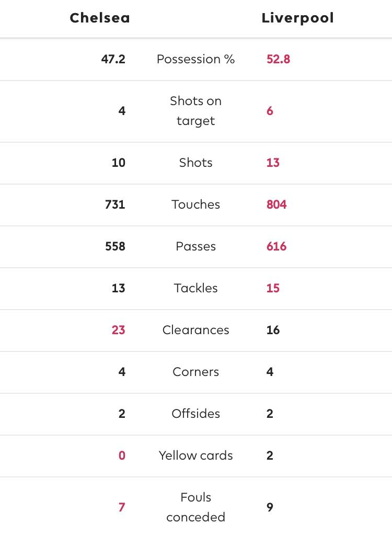Select the Touches stat label
This screenshot has height=535, width=392.
pyautogui.click(x=195, y=204)
